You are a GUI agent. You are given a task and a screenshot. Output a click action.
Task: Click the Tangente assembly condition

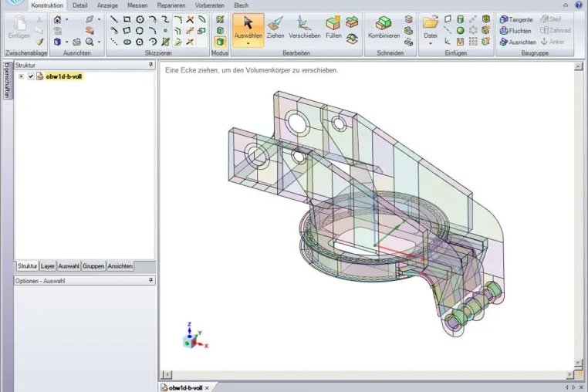click(516, 19)
